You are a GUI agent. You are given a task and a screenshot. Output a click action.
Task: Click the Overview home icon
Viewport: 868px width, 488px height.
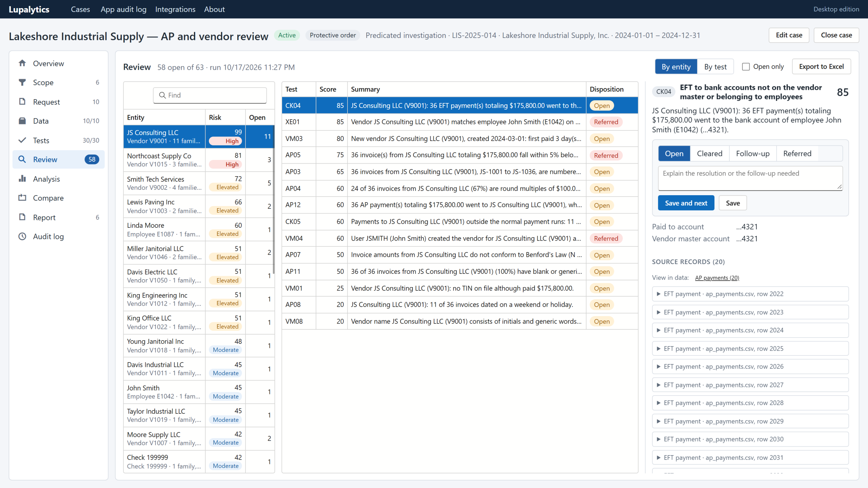22,63
